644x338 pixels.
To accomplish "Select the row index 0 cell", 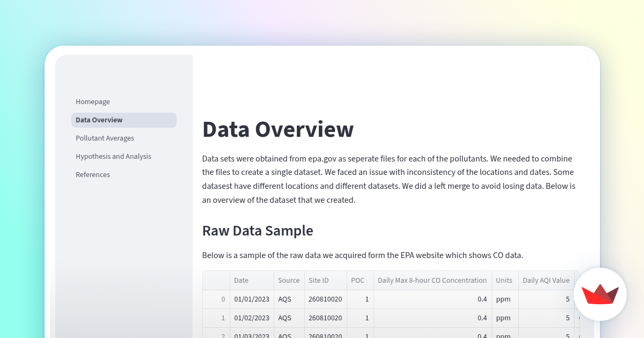I will [216, 299].
